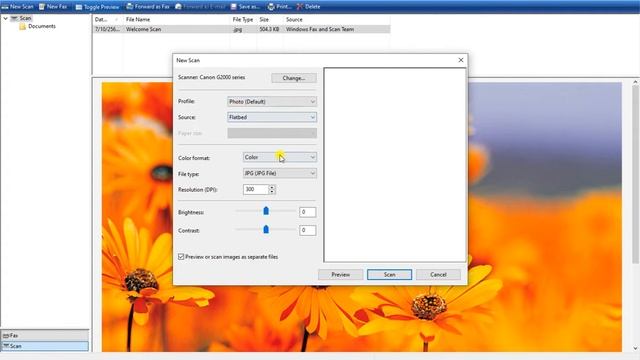Screen dimensions: 640x360
Task: Click the Brightness value field
Action: (307, 212)
